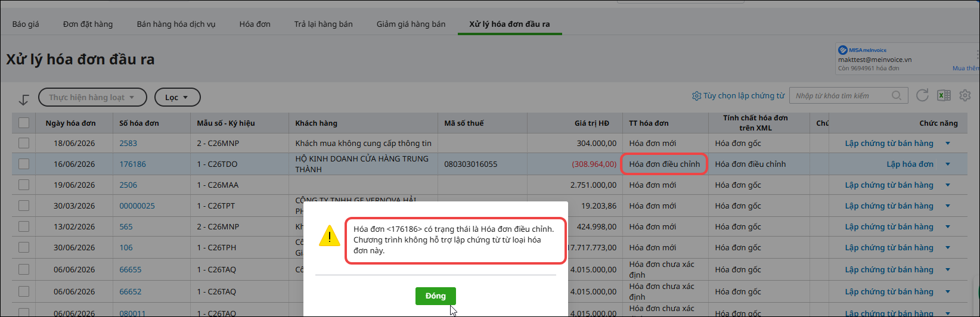Viewport: 980px width, 317px height.
Task: Open the Lọc filter dropdown
Action: (178, 97)
